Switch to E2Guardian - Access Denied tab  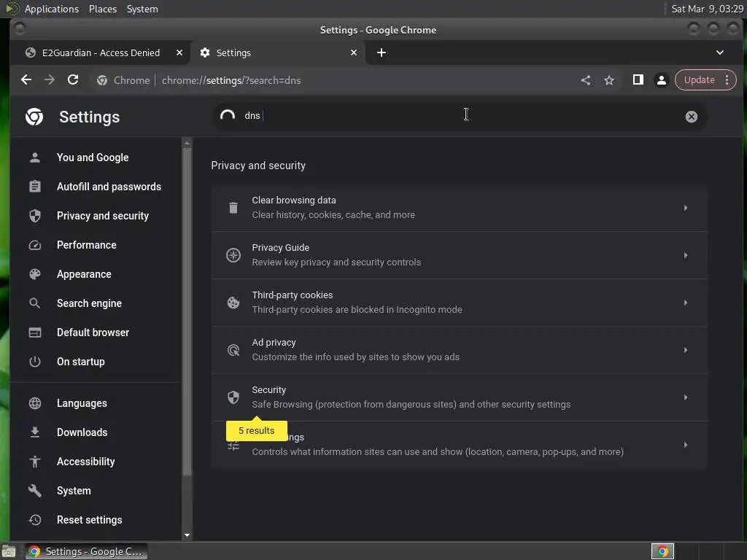click(x=101, y=52)
